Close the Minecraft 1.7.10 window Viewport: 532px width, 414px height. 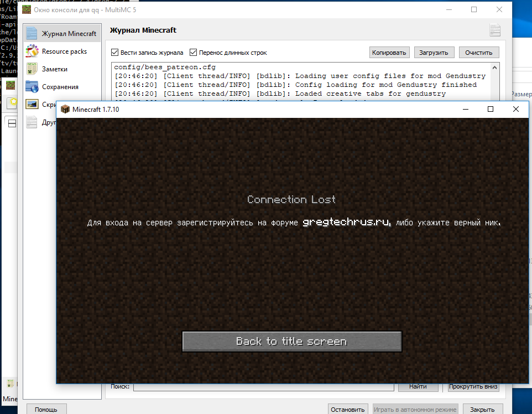point(516,109)
